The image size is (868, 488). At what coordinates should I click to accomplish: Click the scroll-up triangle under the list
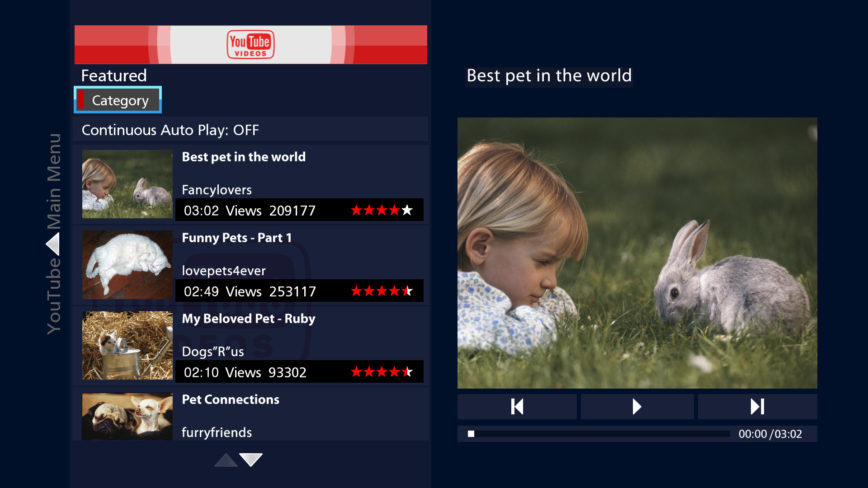point(226,460)
